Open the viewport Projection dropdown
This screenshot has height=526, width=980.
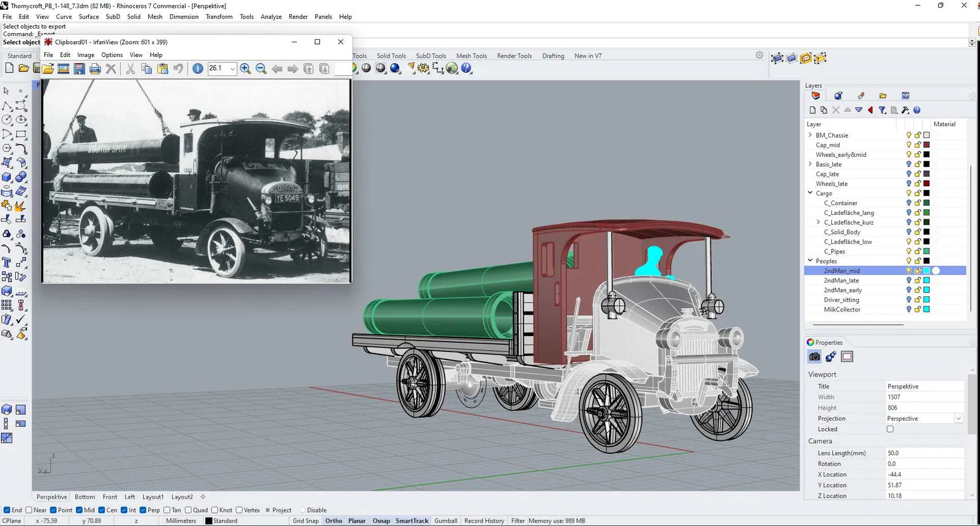tap(958, 419)
